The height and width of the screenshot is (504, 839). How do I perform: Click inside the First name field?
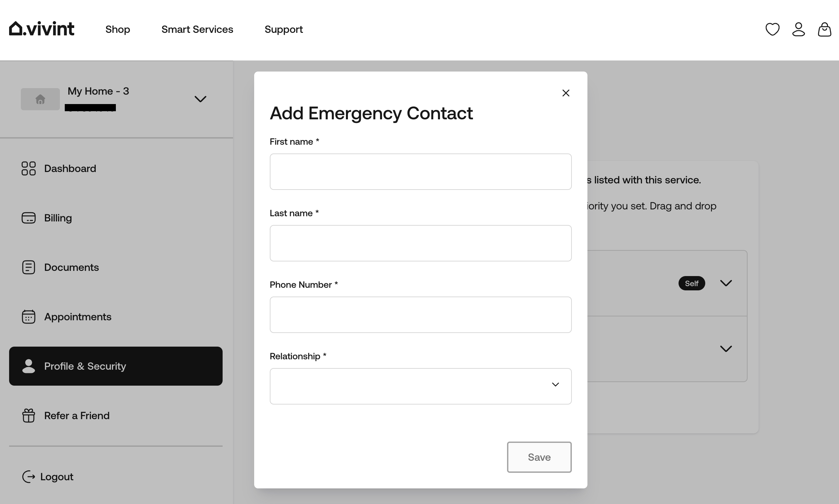pyautogui.click(x=420, y=171)
